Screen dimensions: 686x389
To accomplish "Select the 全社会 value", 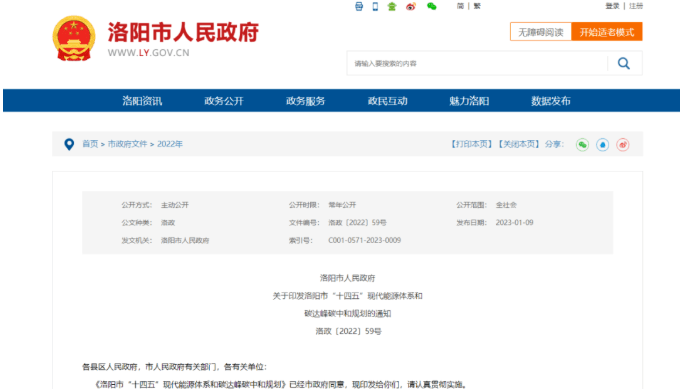I will [x=506, y=205].
